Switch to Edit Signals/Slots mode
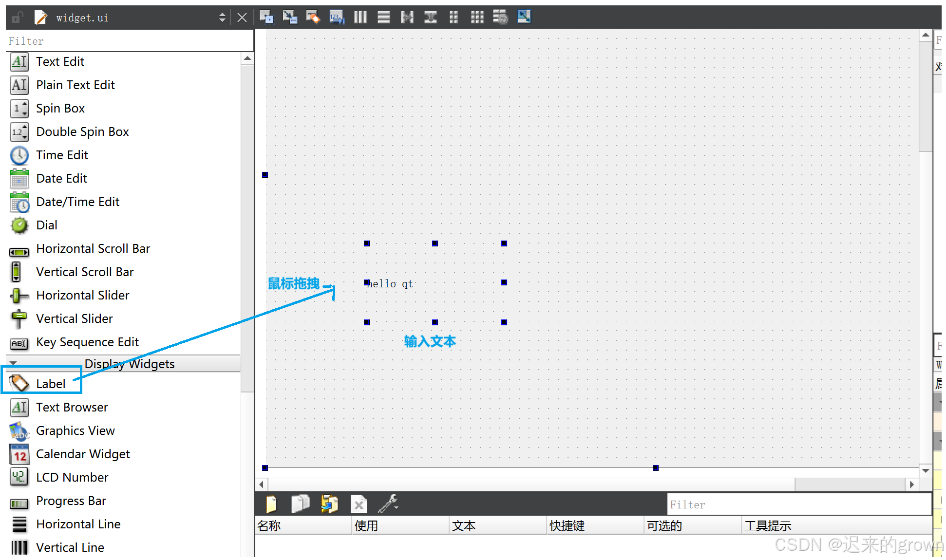The width and height of the screenshot is (946, 560). (290, 17)
